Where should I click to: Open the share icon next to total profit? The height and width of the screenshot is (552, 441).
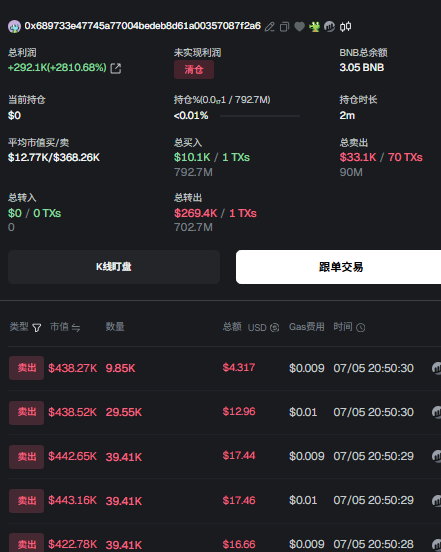(x=116, y=68)
